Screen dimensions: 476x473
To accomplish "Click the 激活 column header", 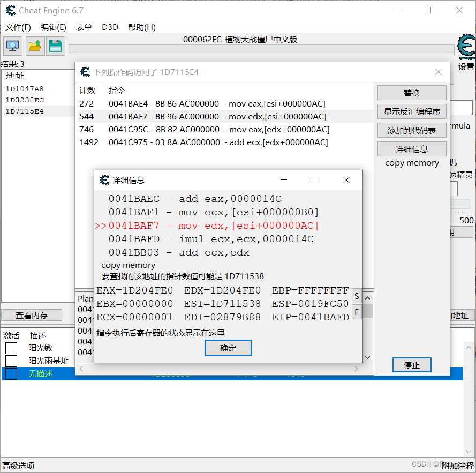I will pos(11,335).
